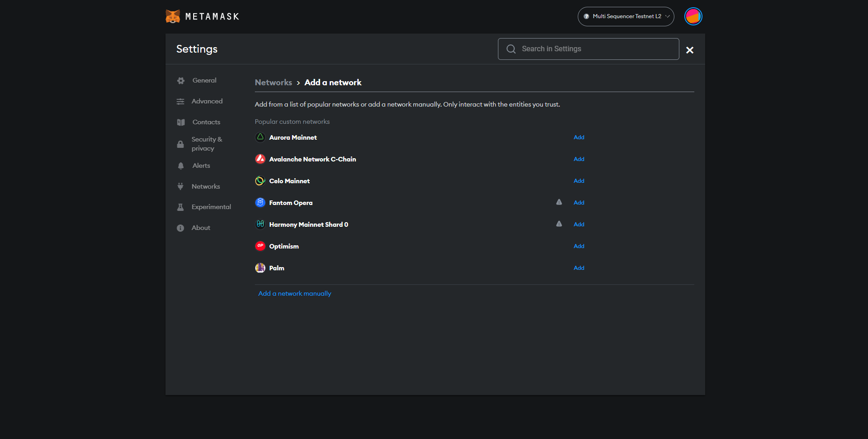Click the Aurora Mainnet logo

(260, 137)
